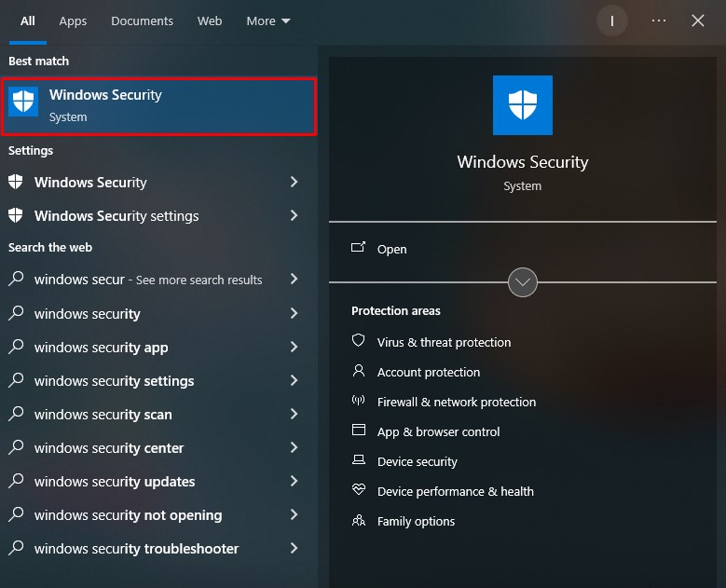Open App & browser control
This screenshot has height=588, width=726.
(x=438, y=432)
